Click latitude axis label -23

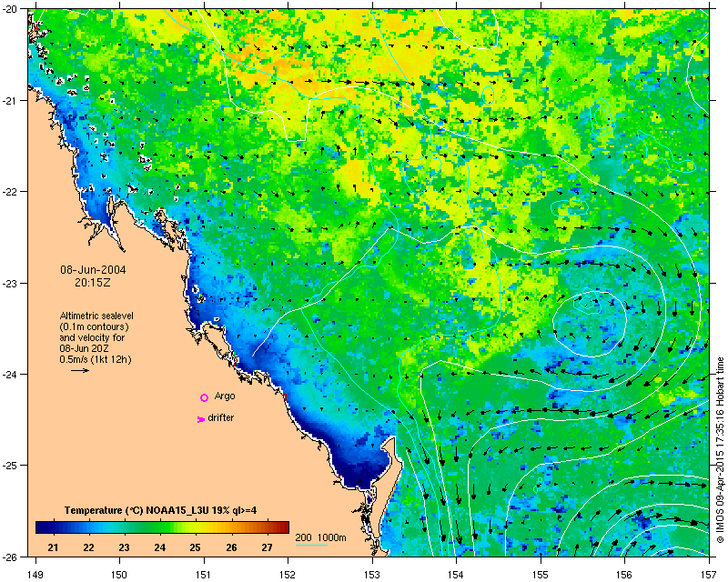(8, 283)
